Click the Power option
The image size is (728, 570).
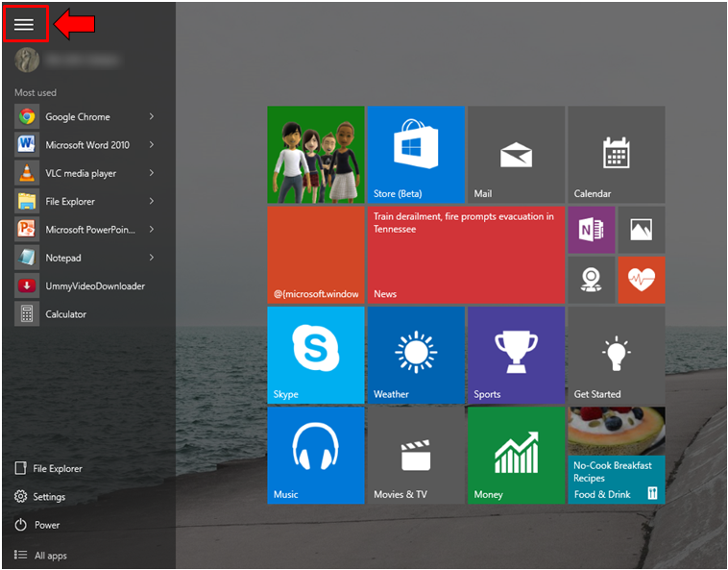coord(37,525)
